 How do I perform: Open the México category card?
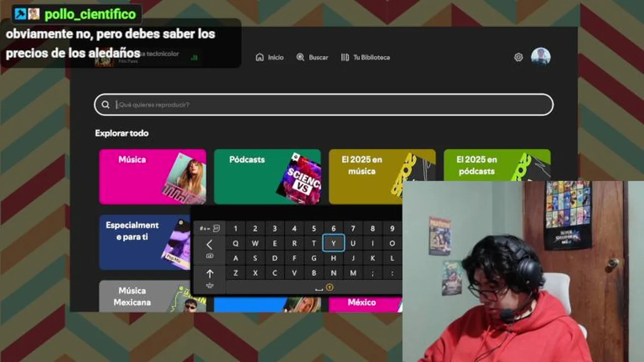365,304
